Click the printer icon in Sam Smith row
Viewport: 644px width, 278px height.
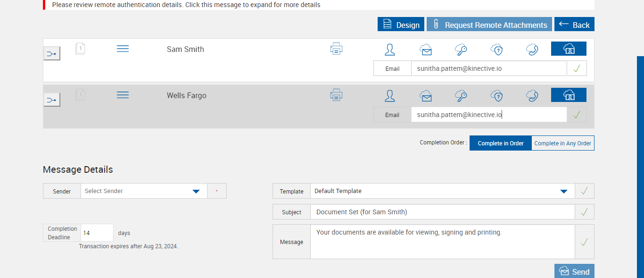point(336,49)
